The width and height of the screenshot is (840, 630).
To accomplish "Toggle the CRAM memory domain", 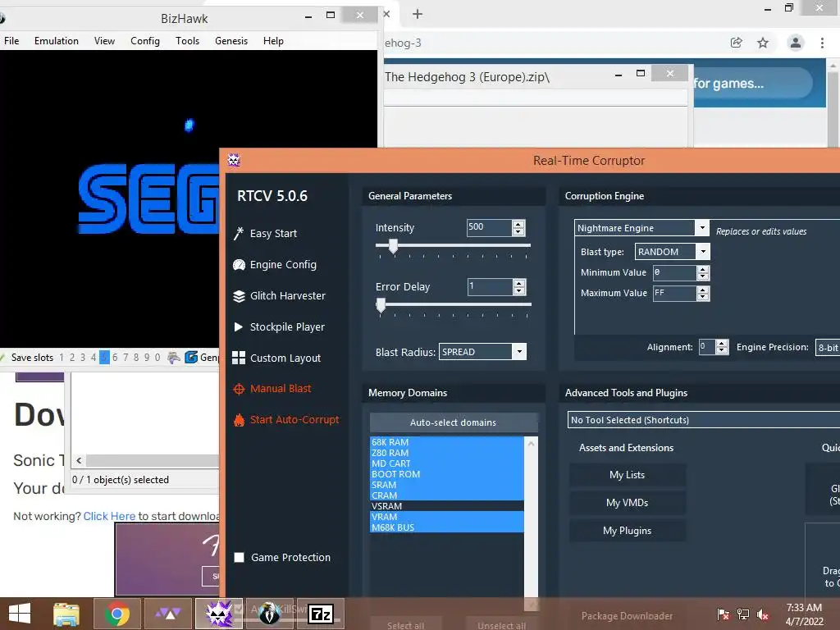I will click(447, 495).
